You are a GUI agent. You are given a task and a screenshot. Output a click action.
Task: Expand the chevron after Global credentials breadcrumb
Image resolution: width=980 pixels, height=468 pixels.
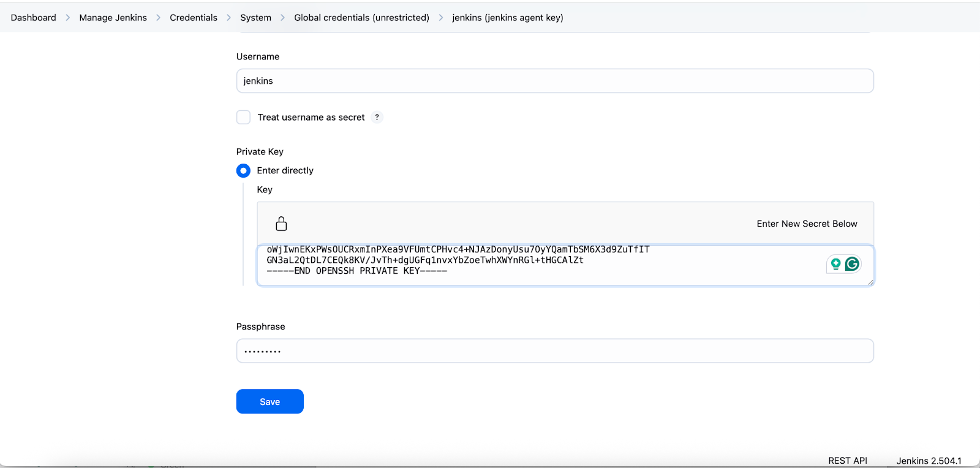pyautogui.click(x=440, y=18)
